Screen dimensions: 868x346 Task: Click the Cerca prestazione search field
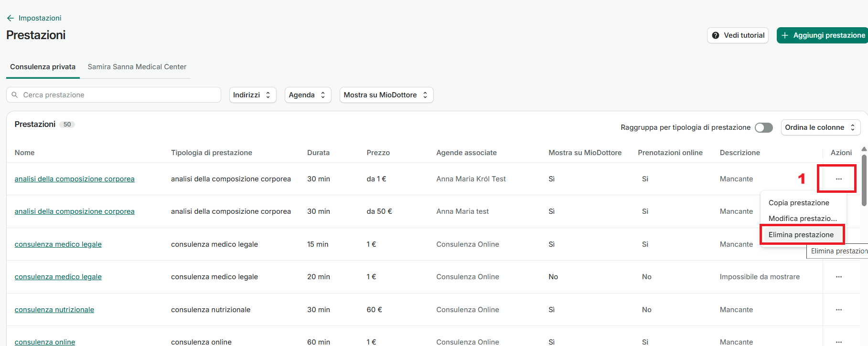[x=114, y=95]
